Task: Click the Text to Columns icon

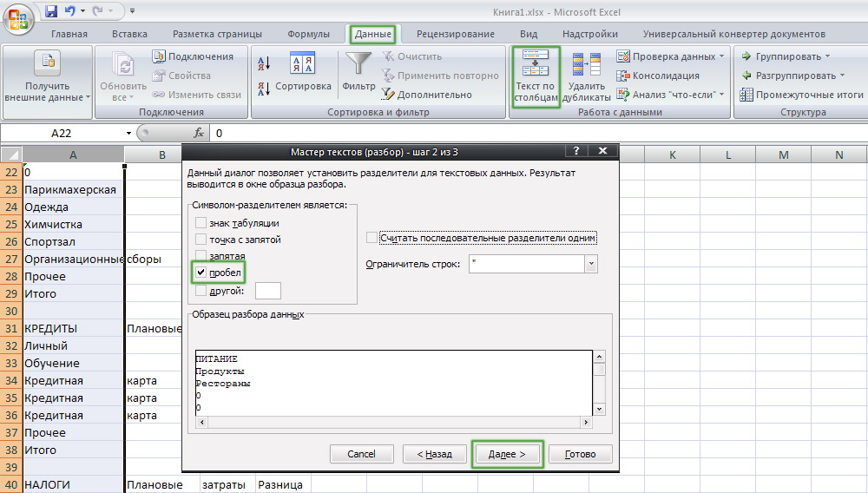Action: (x=535, y=75)
